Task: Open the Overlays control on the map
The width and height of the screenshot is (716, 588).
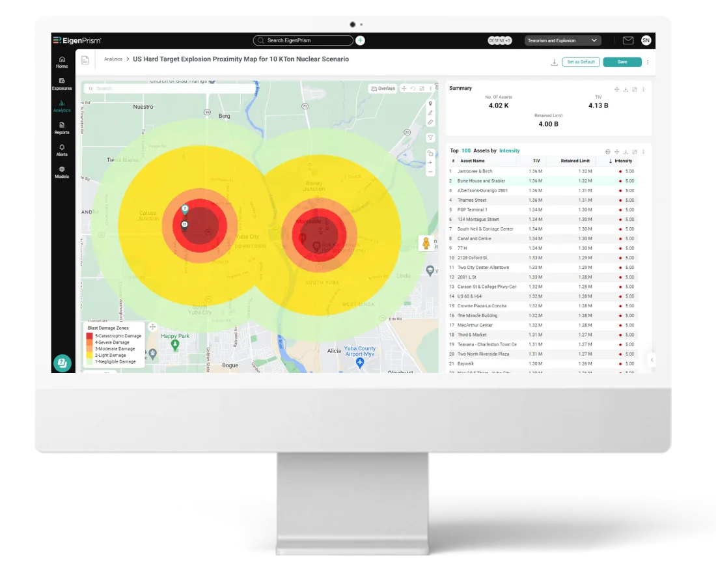Action: 383,89
